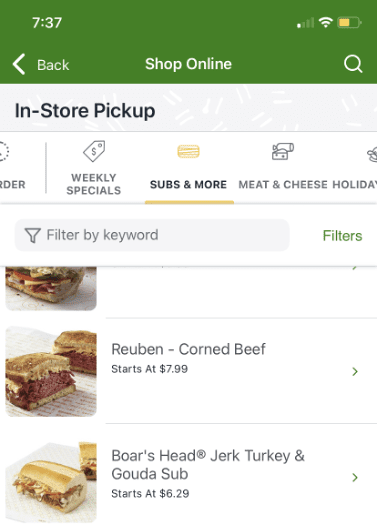Expand the partially hidden top sub chevron
The height and width of the screenshot is (524, 378).
pyautogui.click(x=355, y=268)
